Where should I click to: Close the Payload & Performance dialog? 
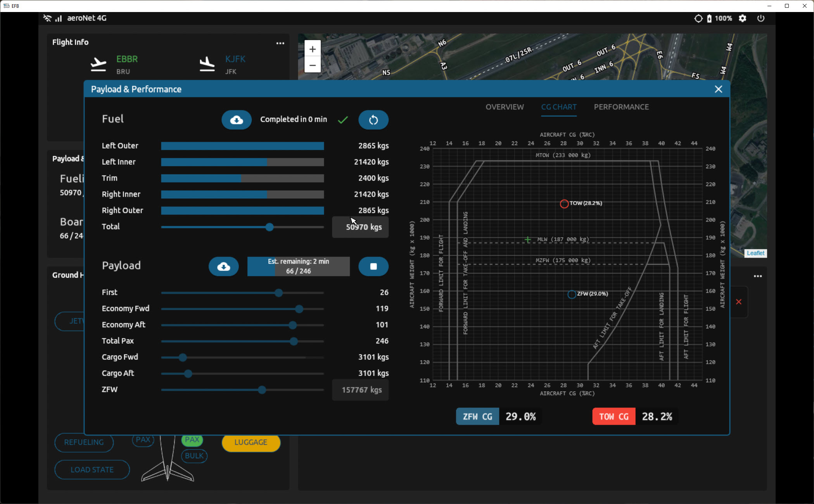(x=718, y=89)
